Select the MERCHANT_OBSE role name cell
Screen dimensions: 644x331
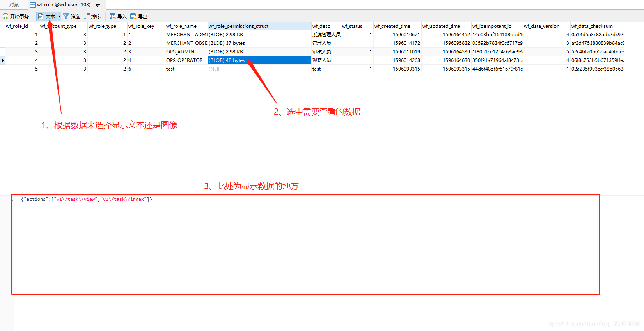[186, 43]
